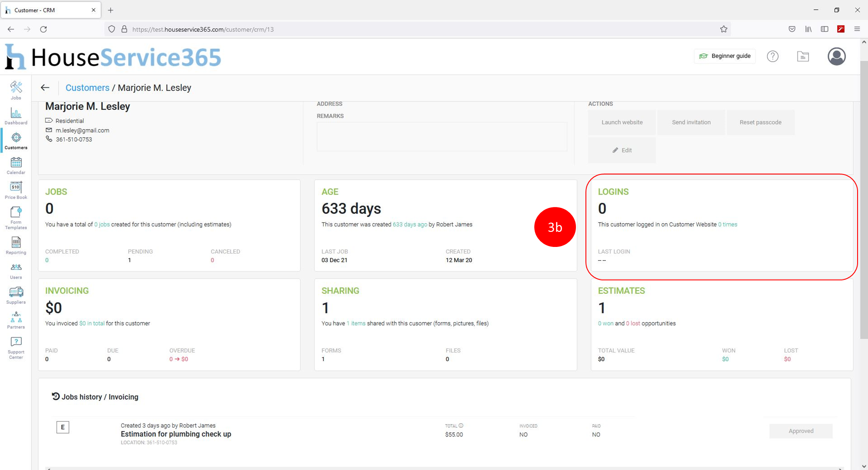Open the Firefox application menu
Screen dimensions: 868x470
pyautogui.click(x=857, y=29)
